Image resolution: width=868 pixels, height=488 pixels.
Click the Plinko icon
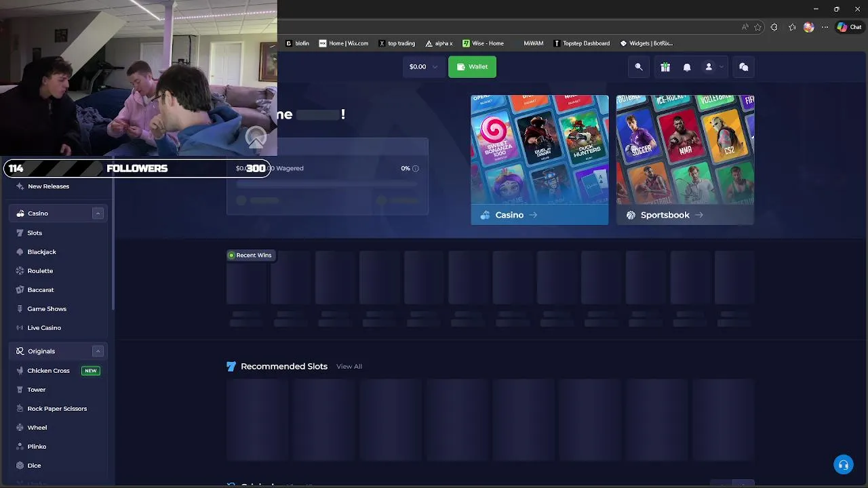pyautogui.click(x=20, y=447)
